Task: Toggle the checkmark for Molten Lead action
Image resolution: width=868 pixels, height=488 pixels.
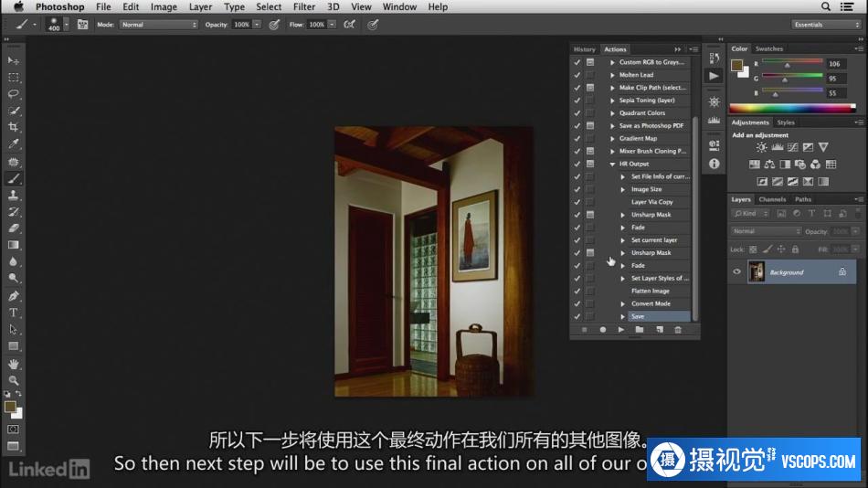Action: [x=577, y=75]
